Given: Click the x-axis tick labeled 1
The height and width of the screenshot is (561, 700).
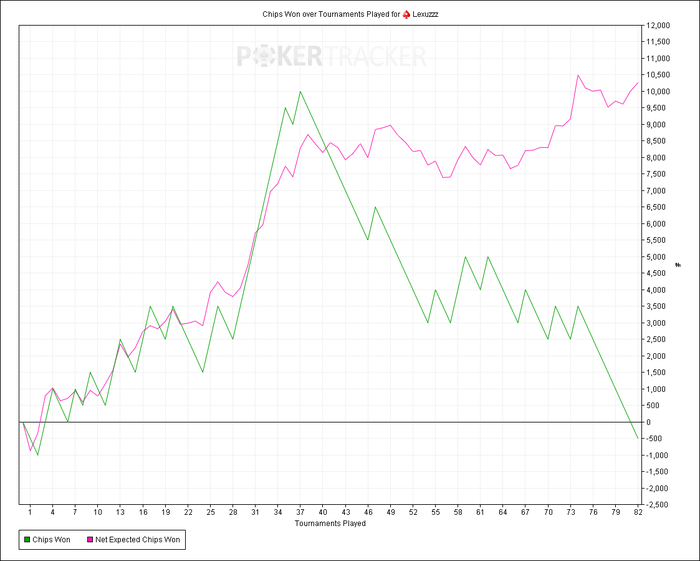Looking at the screenshot, I should (30, 512).
